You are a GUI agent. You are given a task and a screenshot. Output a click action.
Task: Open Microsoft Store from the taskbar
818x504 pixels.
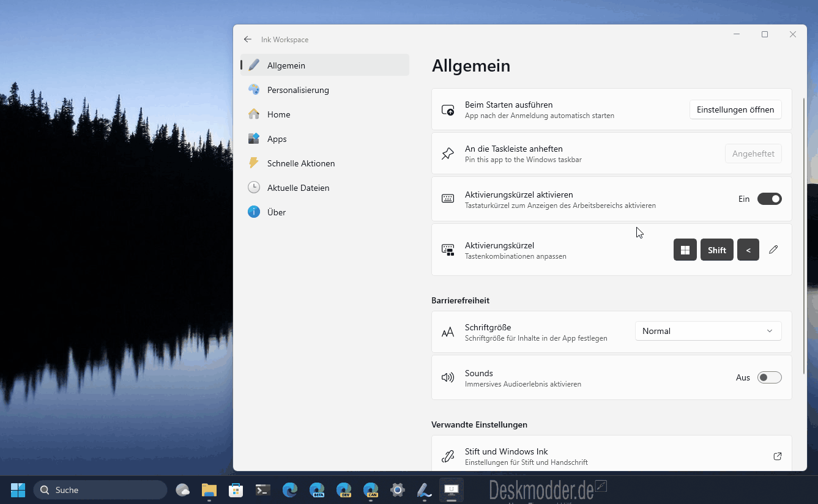coord(236,490)
